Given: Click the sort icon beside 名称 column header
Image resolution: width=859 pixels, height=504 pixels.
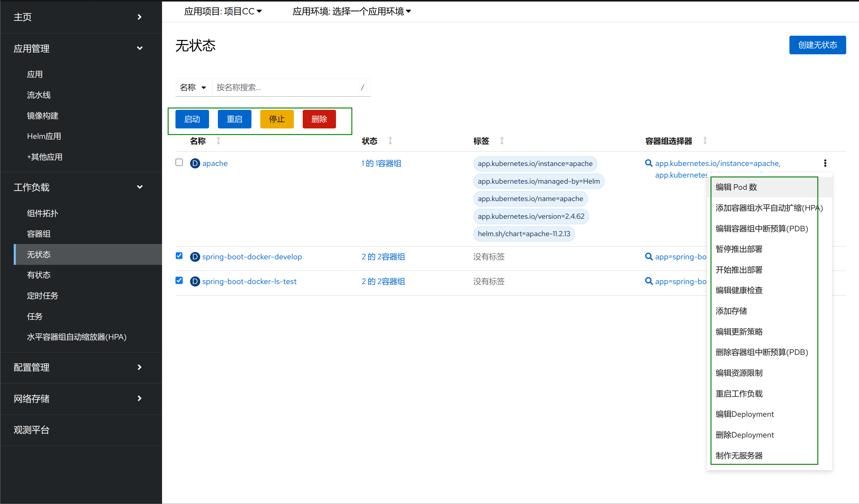Looking at the screenshot, I should [218, 141].
